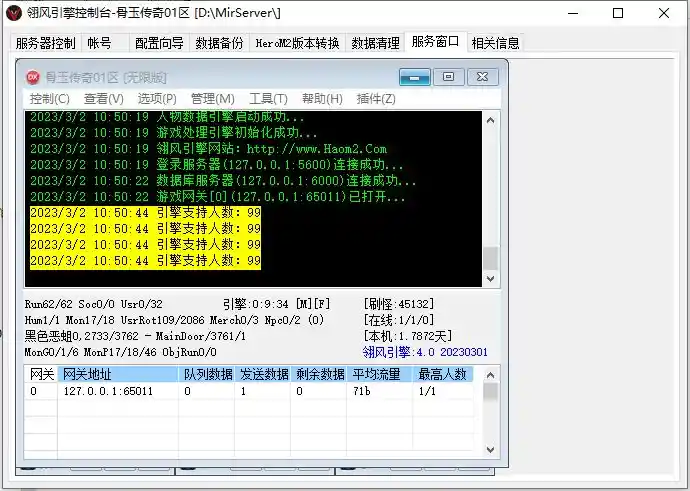Switch to the 服务器控制 tab
Screen dimensions: 690x491
(x=45, y=43)
